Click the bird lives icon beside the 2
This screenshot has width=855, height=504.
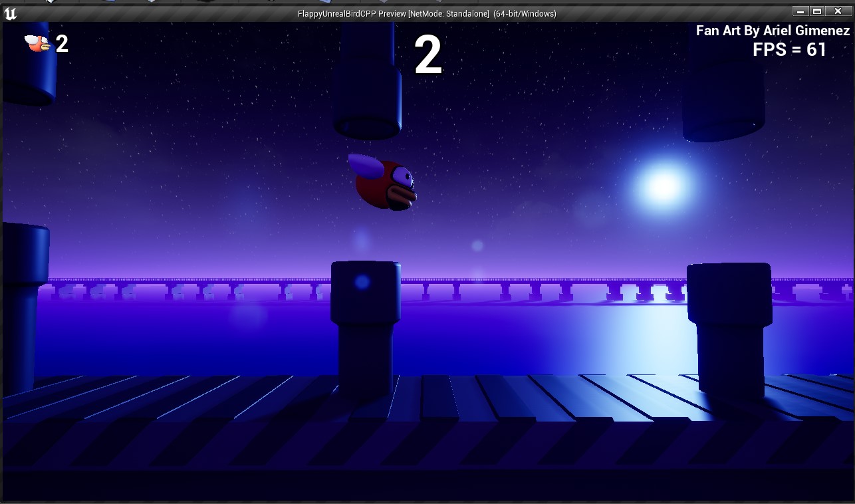pos(38,43)
